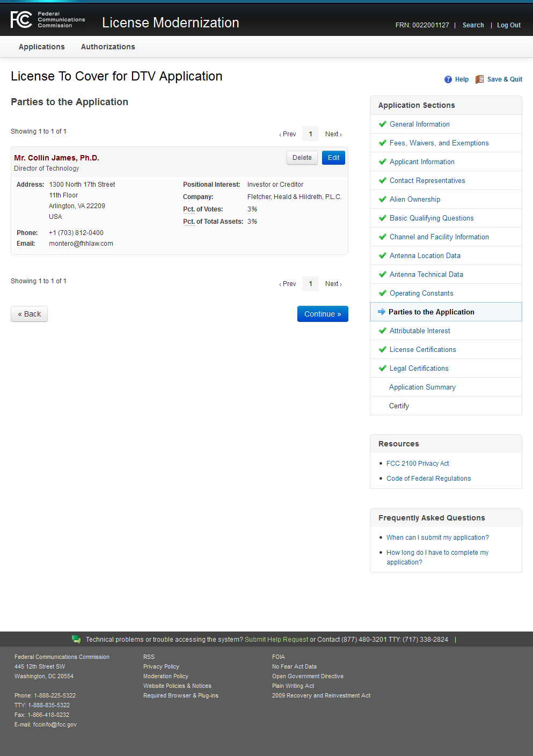Click the Log Out link

pyautogui.click(x=509, y=25)
